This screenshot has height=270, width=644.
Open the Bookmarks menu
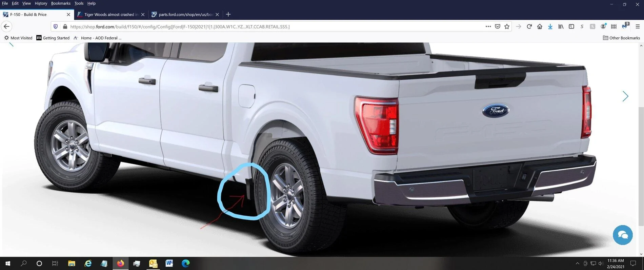coord(61,3)
